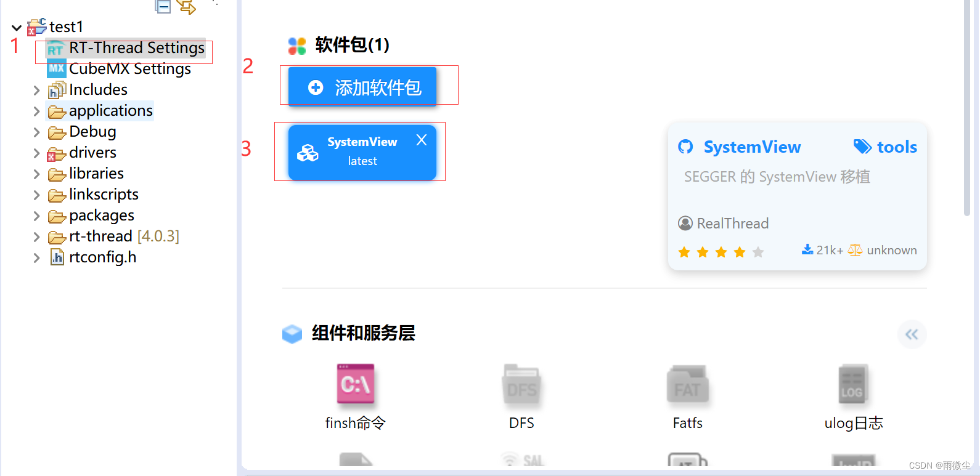Click the tag icon beside tools
The image size is (980, 476).
click(862, 147)
